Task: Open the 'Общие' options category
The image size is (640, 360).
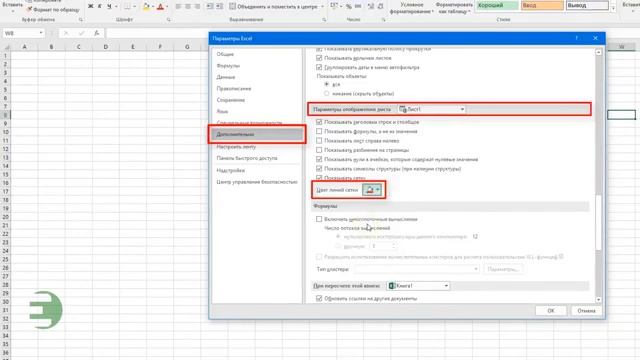Action: point(225,54)
